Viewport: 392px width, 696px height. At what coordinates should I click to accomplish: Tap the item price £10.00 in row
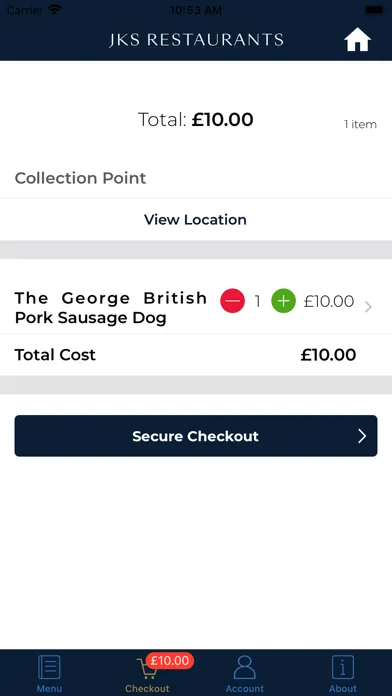pyautogui.click(x=329, y=301)
